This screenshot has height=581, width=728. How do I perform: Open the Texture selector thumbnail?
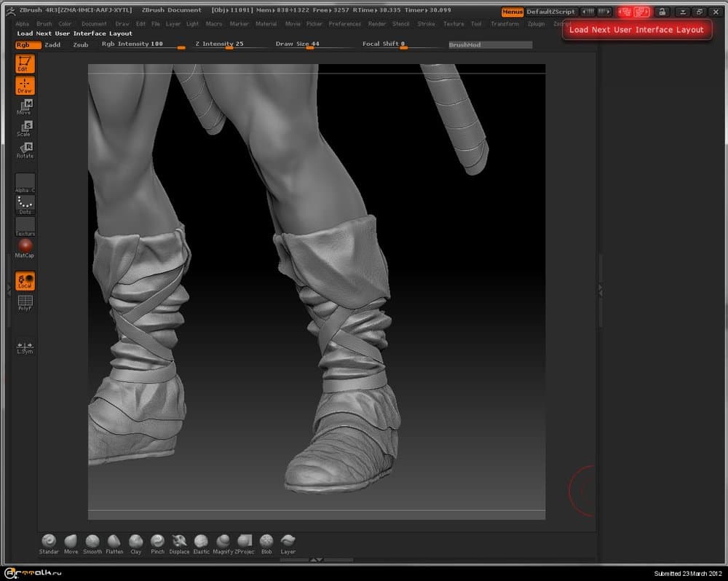tap(25, 227)
